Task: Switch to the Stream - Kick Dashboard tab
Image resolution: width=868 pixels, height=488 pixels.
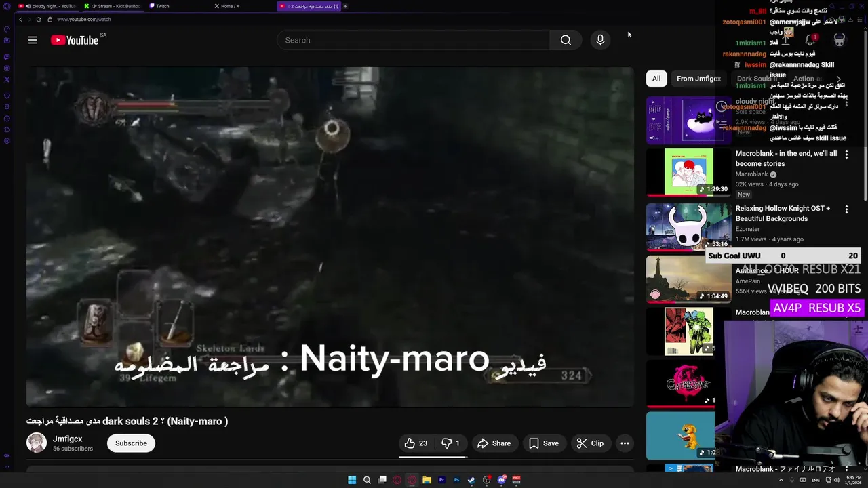Action: [x=113, y=6]
